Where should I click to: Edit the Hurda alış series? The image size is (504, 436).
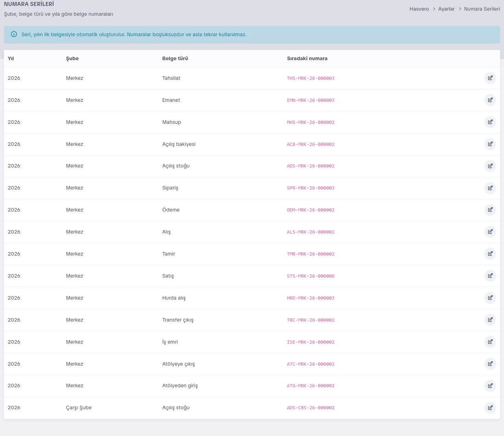tap(490, 298)
